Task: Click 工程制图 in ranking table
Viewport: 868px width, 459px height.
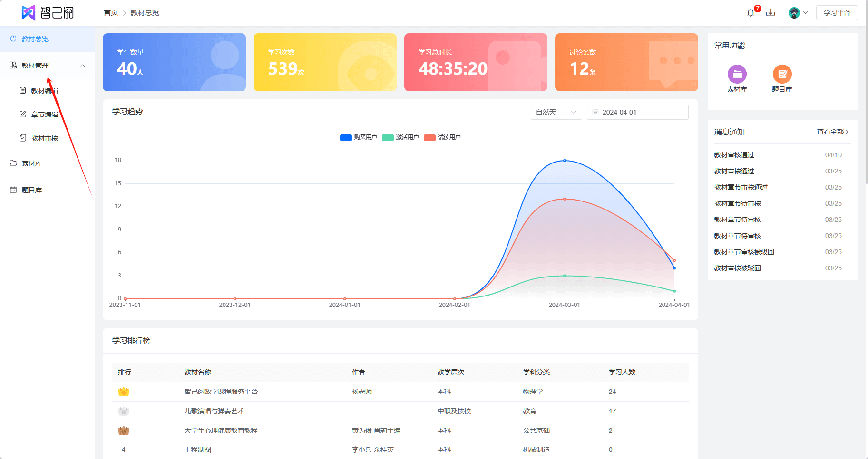Action: tap(198, 449)
